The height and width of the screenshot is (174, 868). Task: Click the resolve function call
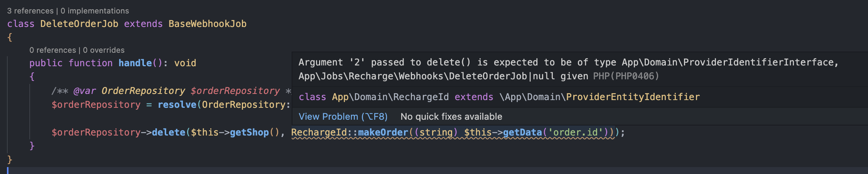point(177,105)
